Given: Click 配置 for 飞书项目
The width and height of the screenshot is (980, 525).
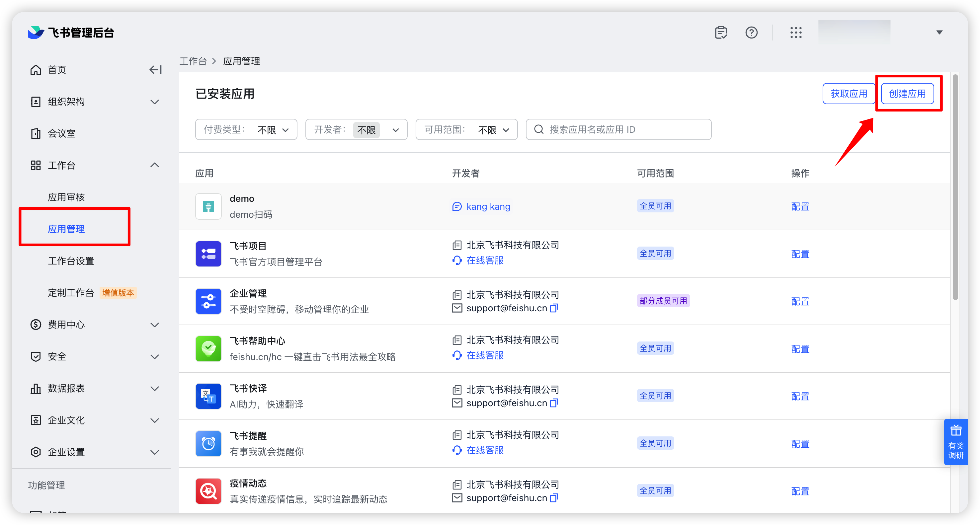Looking at the screenshot, I should 800,254.
